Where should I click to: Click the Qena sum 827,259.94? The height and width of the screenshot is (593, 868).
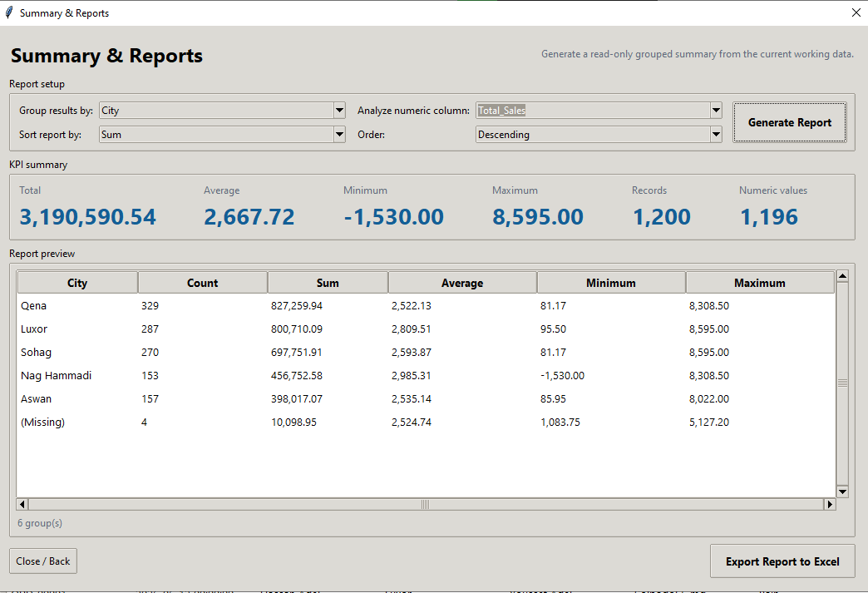pos(297,305)
